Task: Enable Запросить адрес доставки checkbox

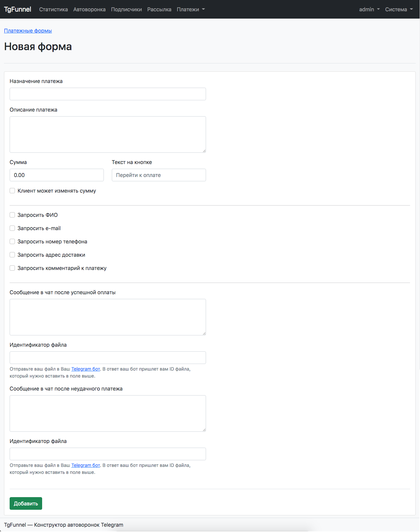Action: pos(12,255)
